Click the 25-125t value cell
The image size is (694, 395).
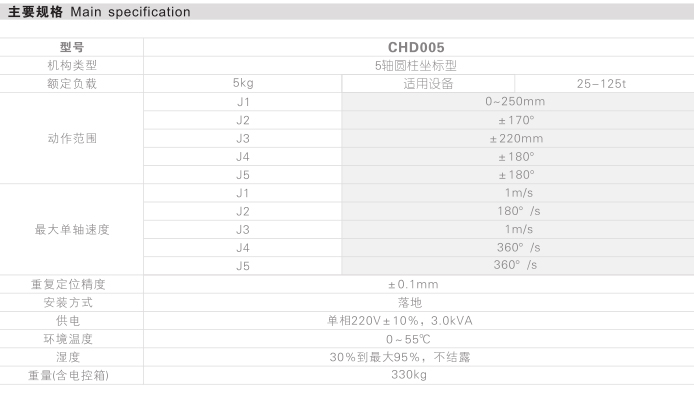[x=601, y=84]
